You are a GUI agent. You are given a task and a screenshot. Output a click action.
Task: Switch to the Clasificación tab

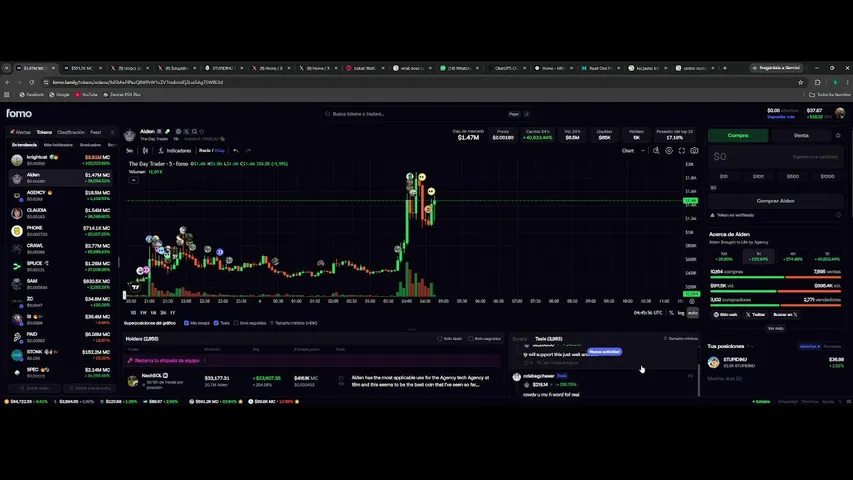click(71, 132)
